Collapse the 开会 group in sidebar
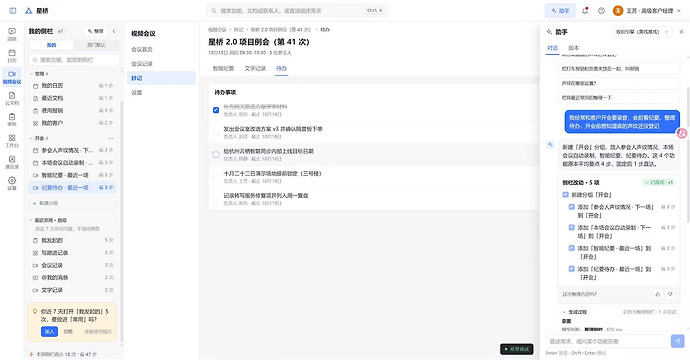The image size is (690, 360). [x=31, y=138]
